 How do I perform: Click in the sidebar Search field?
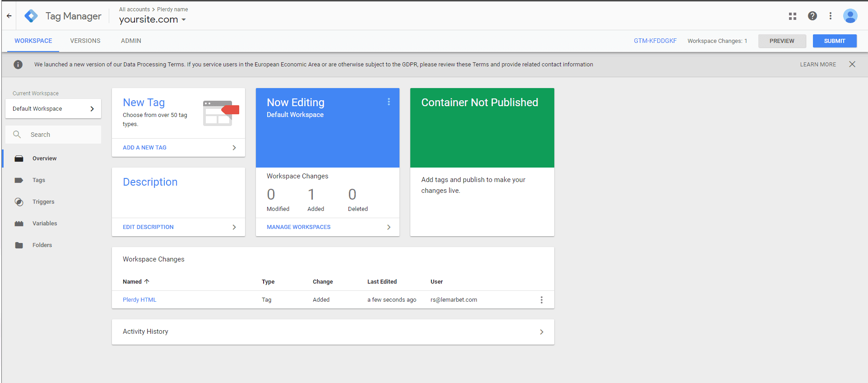pos(53,135)
